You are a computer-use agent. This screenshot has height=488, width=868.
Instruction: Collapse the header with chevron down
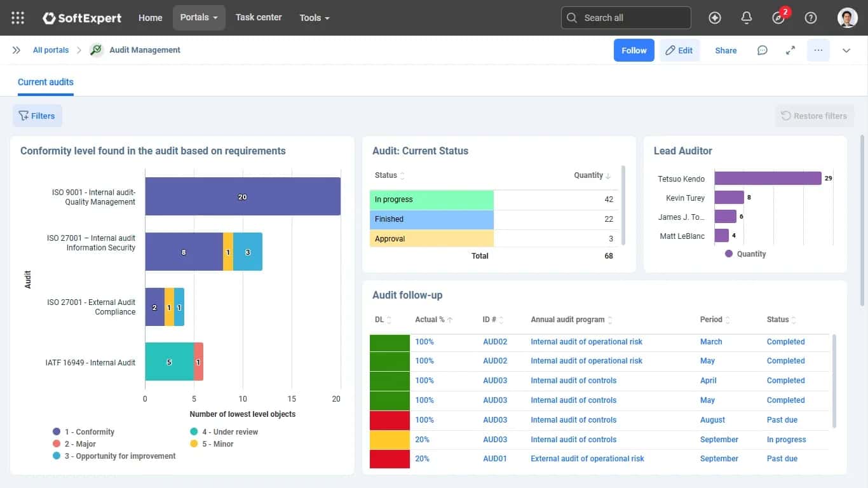click(846, 50)
